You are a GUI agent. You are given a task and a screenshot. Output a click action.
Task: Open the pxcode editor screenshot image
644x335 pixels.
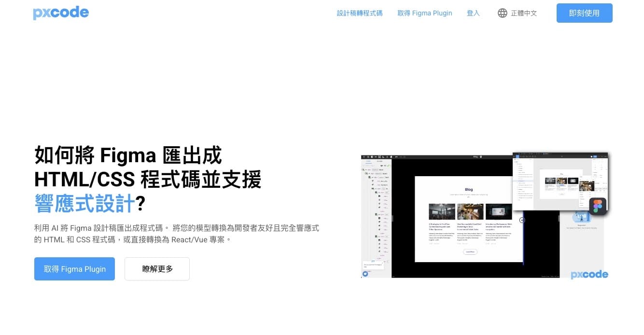tap(485, 216)
